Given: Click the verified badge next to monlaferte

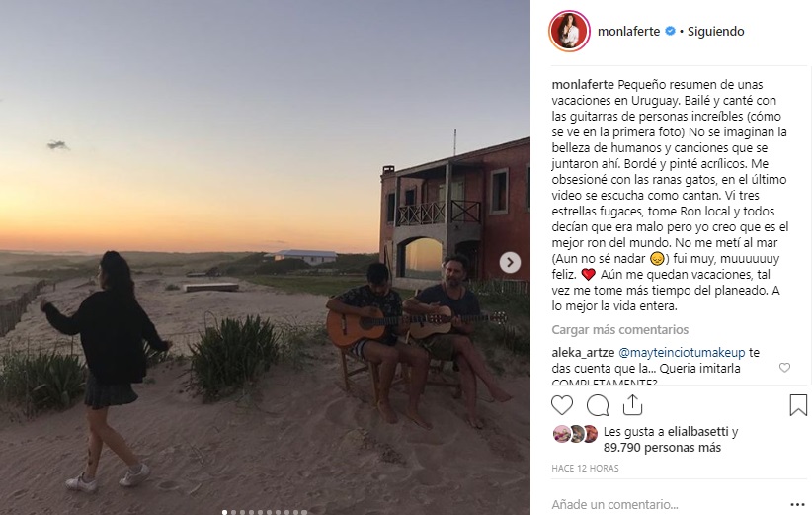Looking at the screenshot, I should [670, 31].
